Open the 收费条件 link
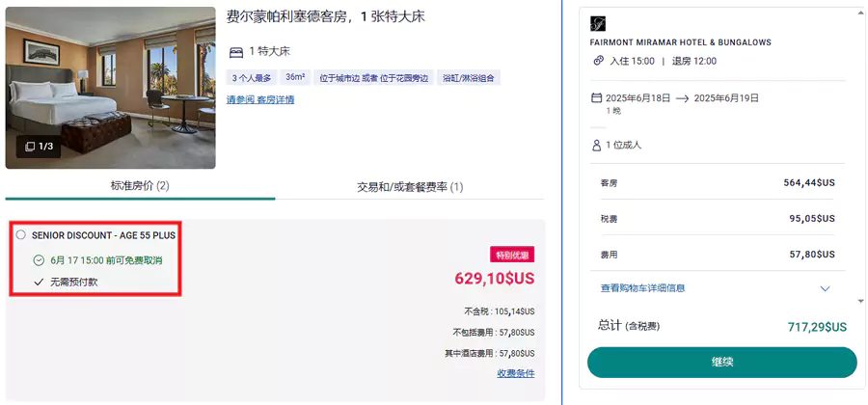This screenshot has height=405, width=868. coord(516,373)
